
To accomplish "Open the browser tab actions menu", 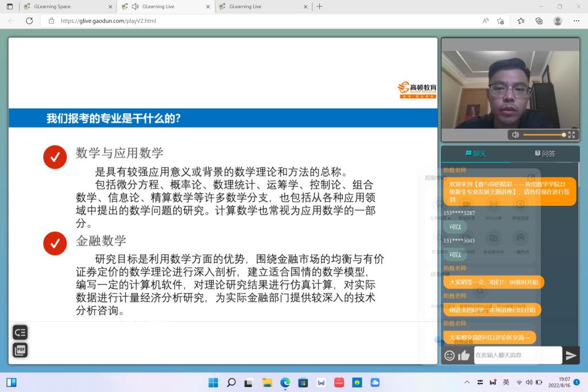I will pos(9,6).
